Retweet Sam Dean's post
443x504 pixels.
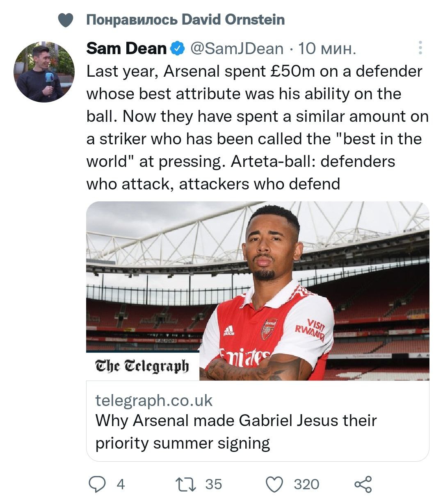pos(185,484)
